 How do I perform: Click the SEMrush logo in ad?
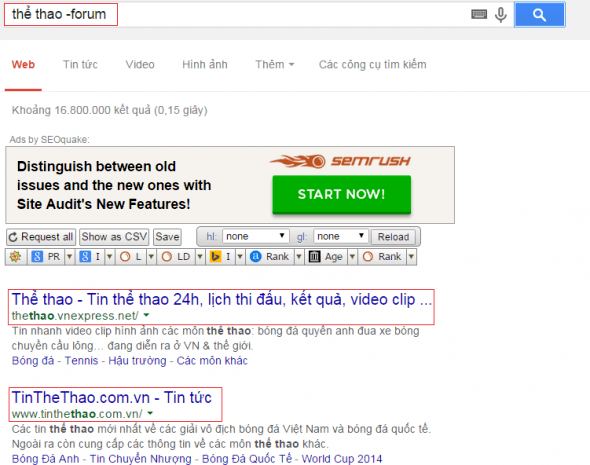[340, 161]
